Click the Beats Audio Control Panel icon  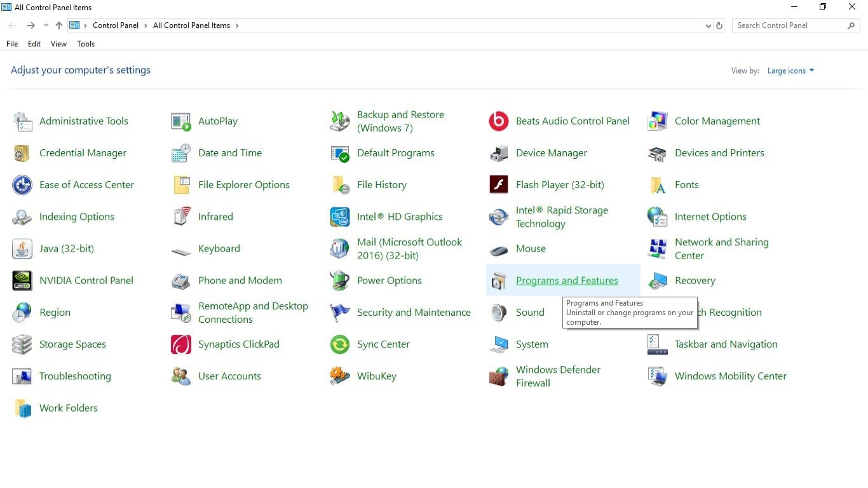[x=499, y=121]
